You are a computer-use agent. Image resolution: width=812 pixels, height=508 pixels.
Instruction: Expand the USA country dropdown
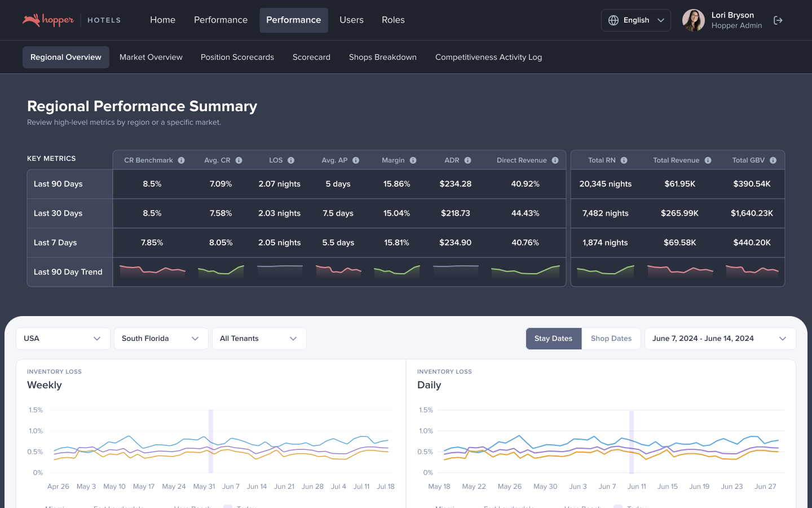click(x=63, y=339)
